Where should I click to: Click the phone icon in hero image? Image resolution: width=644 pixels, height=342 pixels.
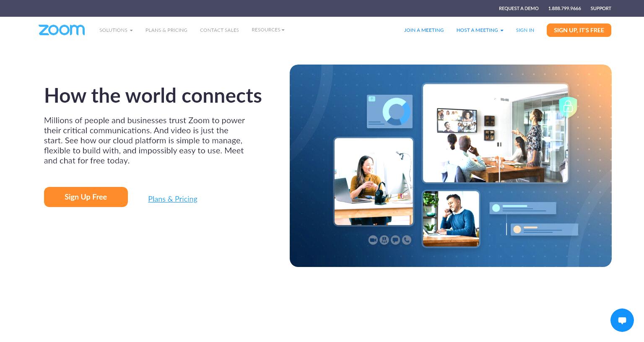coord(406,240)
